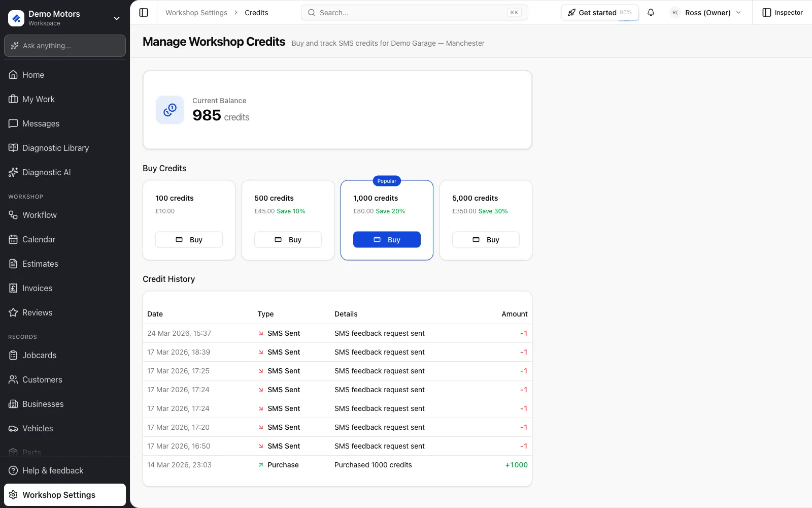Go to My Work
Screen dimensions: 812x508
65,99
